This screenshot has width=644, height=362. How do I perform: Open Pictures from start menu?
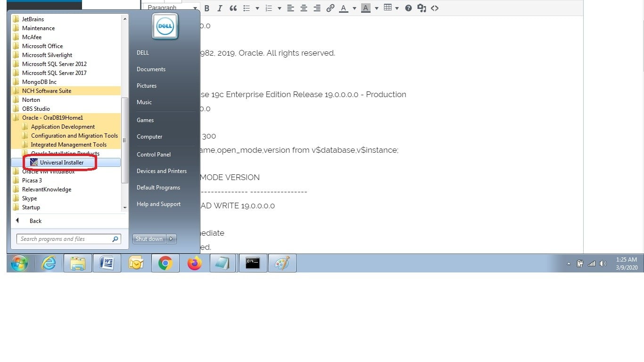(x=147, y=86)
